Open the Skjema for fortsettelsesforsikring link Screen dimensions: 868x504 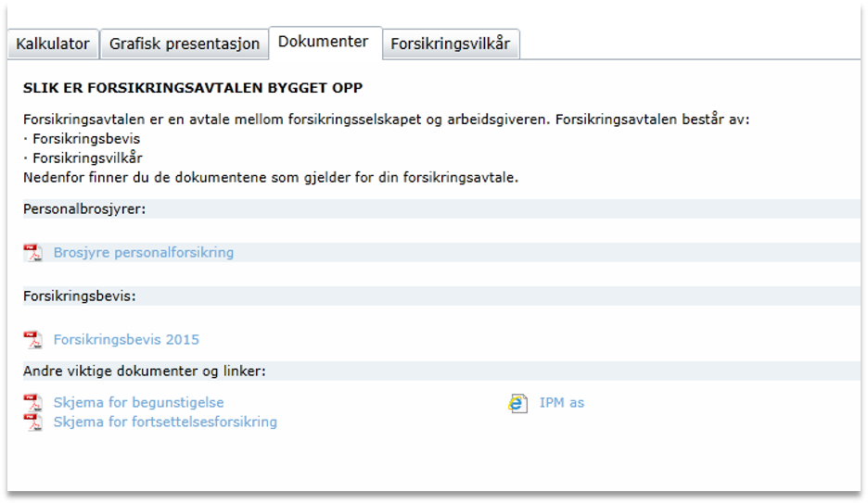165,422
